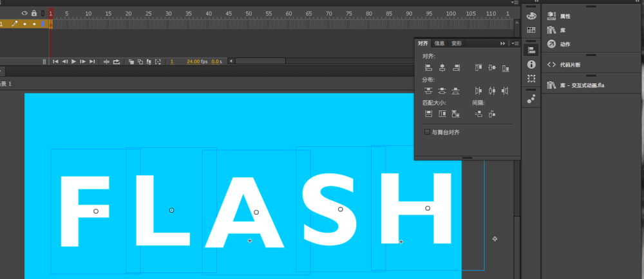The height and width of the screenshot is (279, 644).
Task: Space objects evenly vertically
Action: 478,114
